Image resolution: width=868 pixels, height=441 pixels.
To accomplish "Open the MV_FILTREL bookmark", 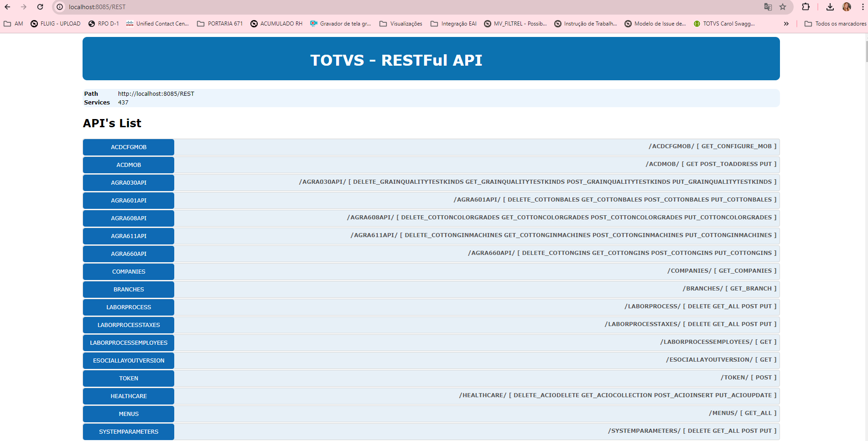I will point(515,24).
